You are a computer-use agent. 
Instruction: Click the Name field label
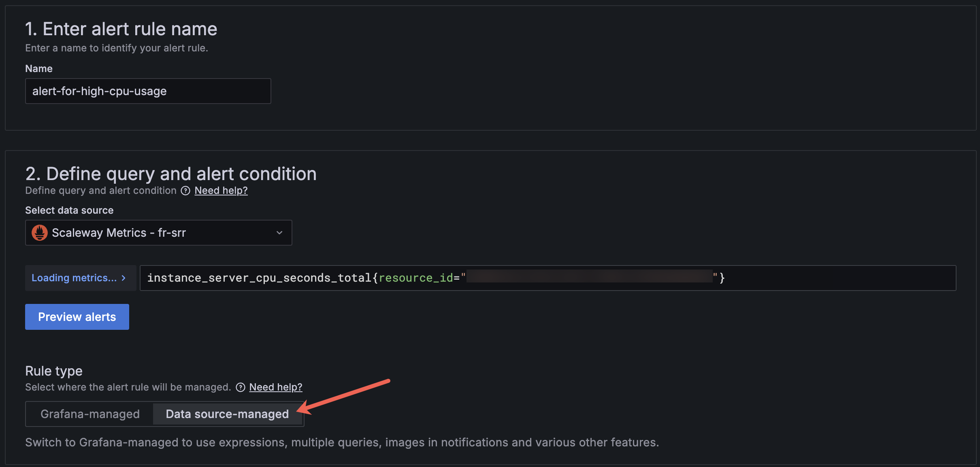(x=39, y=69)
